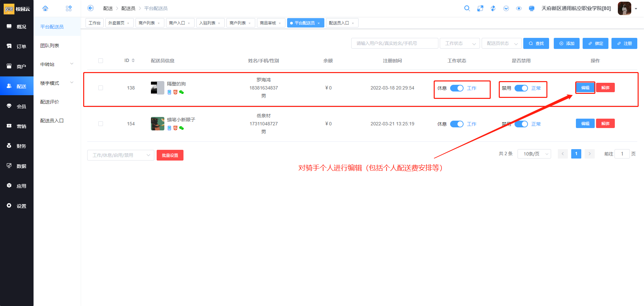The width and height of the screenshot is (644, 306).
Task: Click the circled down-chevron icon in top bar
Action: pos(506,8)
